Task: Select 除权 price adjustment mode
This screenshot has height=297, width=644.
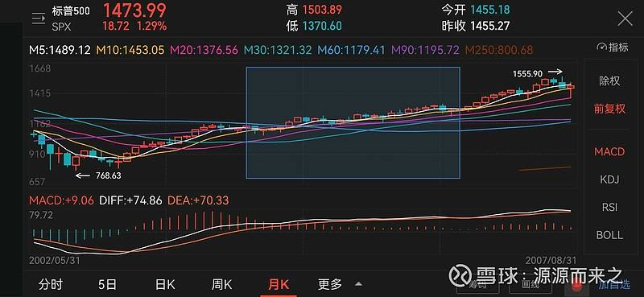Action: pos(609,81)
